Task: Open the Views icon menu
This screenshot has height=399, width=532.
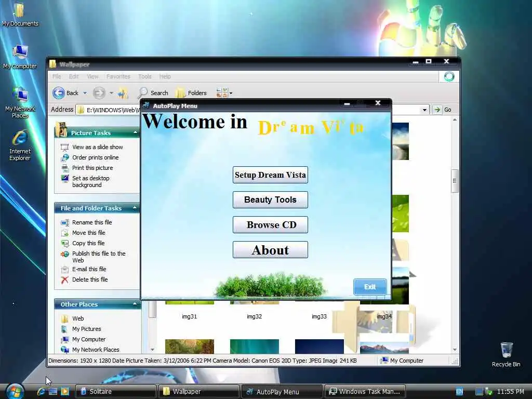Action: click(x=224, y=92)
